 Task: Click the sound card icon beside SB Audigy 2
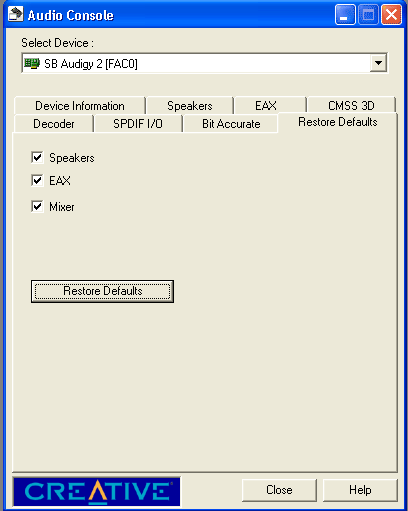[x=32, y=63]
